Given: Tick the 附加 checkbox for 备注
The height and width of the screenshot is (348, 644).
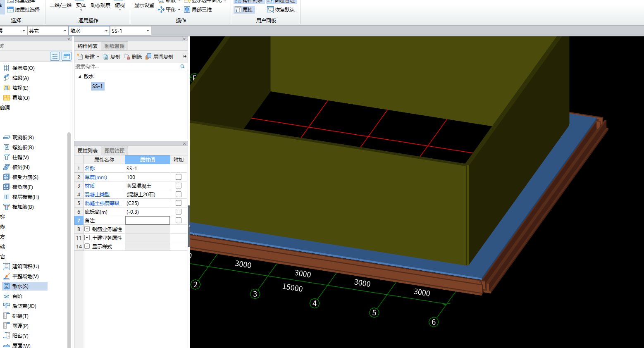Looking at the screenshot, I should coord(179,220).
